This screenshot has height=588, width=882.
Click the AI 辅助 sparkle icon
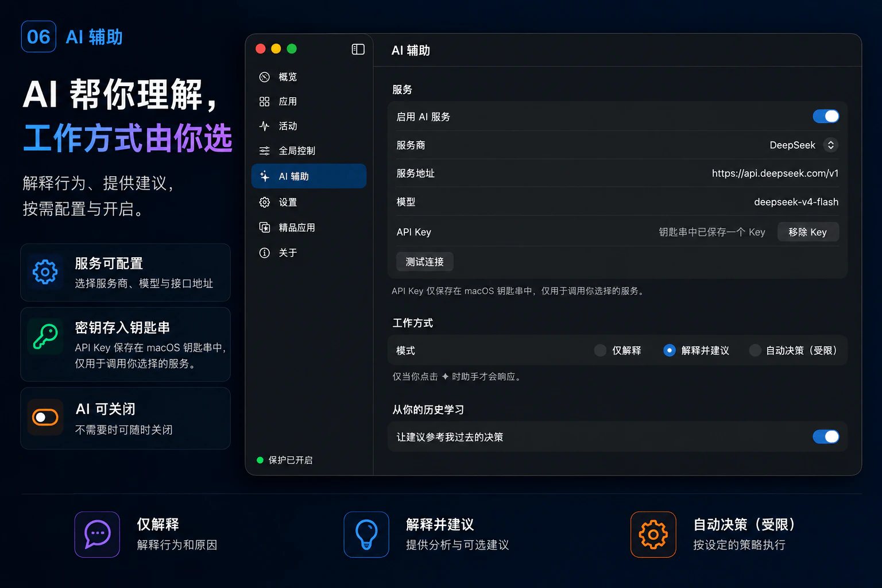coord(264,176)
